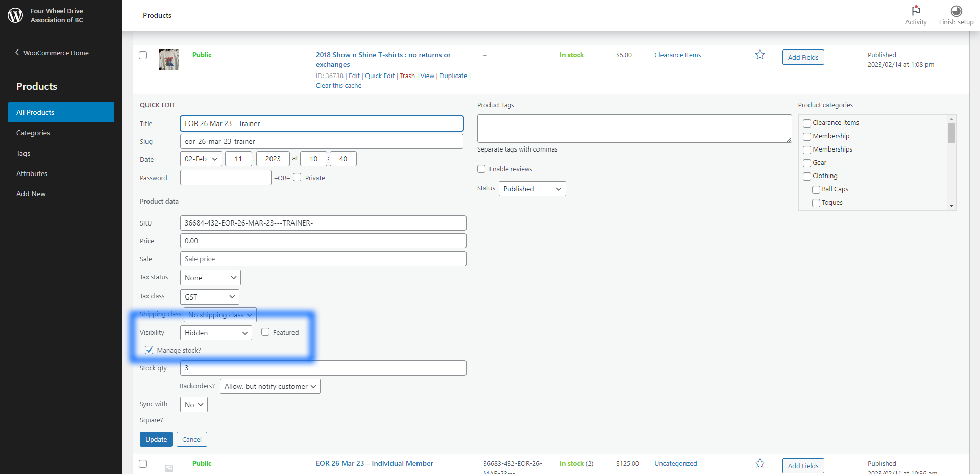Check the Toques subcategory
980x474 pixels.
click(816, 203)
